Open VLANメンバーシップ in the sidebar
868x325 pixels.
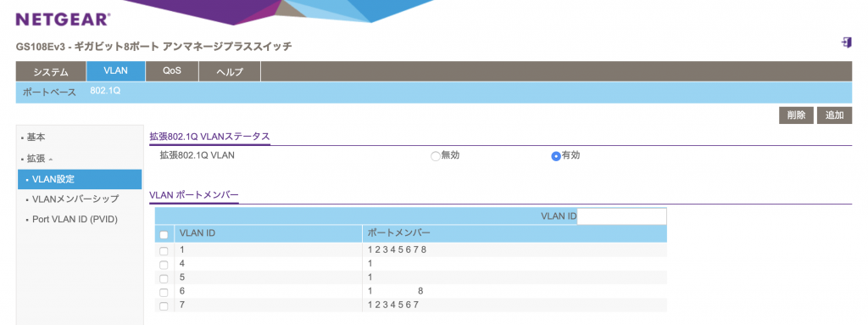click(75, 199)
